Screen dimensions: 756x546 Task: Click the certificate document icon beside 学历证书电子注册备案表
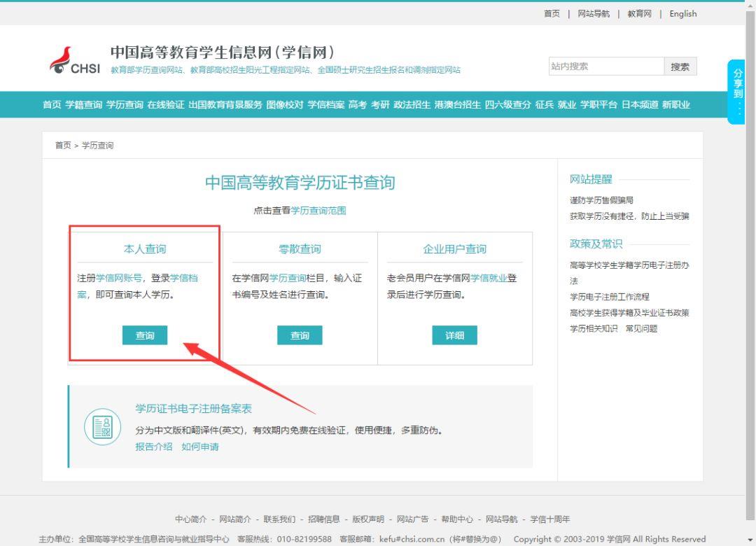102,427
